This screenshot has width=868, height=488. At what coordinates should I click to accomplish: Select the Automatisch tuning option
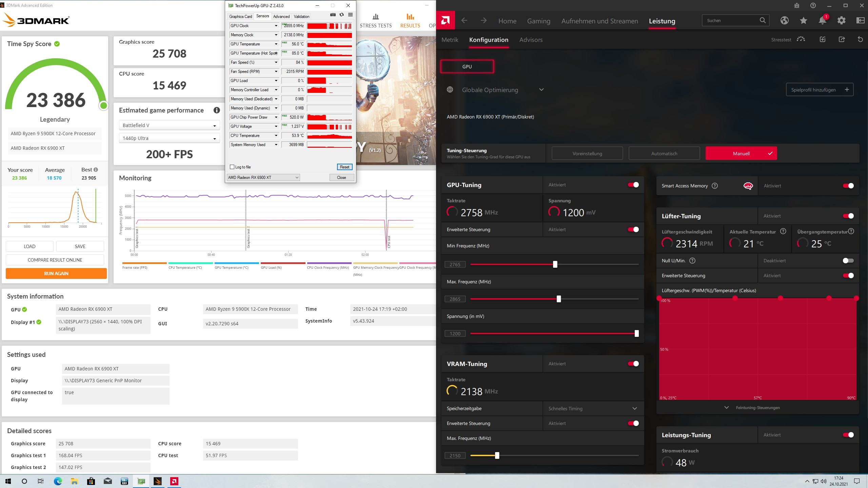[x=664, y=154]
